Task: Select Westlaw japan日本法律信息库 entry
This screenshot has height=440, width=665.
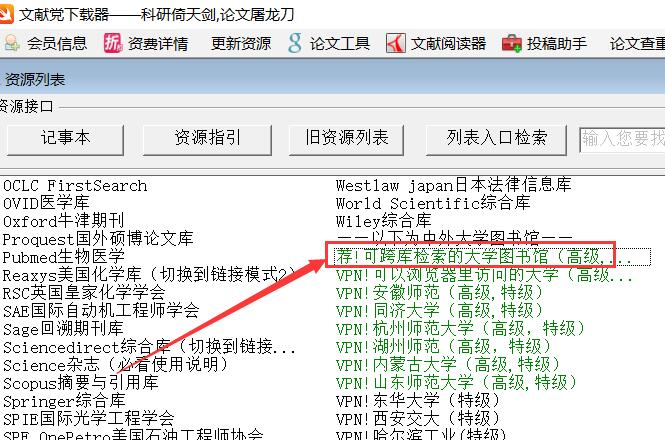Action: tap(453, 185)
